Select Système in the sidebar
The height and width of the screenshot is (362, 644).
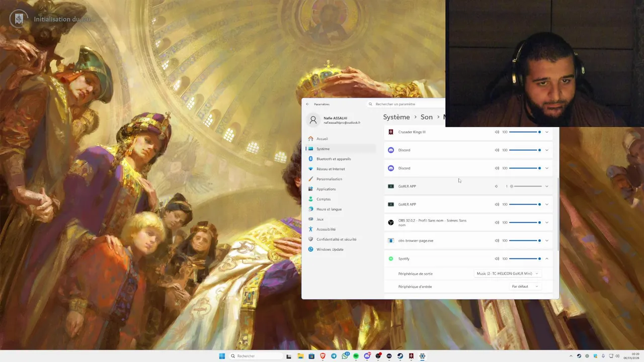[x=341, y=149]
